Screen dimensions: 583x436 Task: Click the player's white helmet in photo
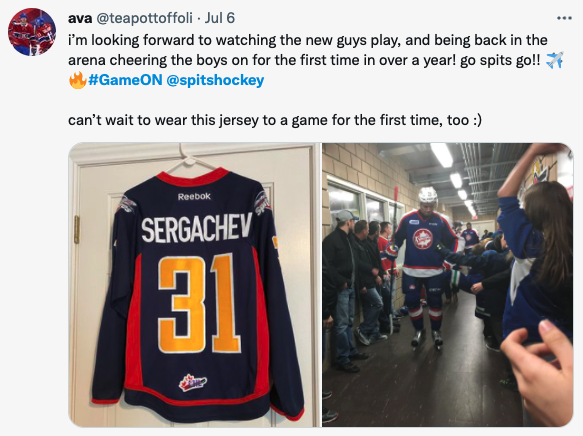pyautogui.click(x=428, y=196)
